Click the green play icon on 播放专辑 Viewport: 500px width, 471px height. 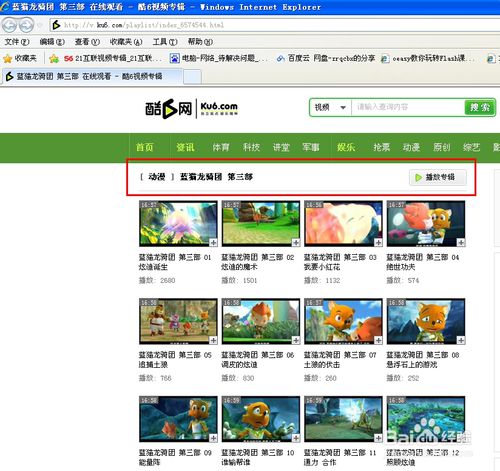coord(418,177)
